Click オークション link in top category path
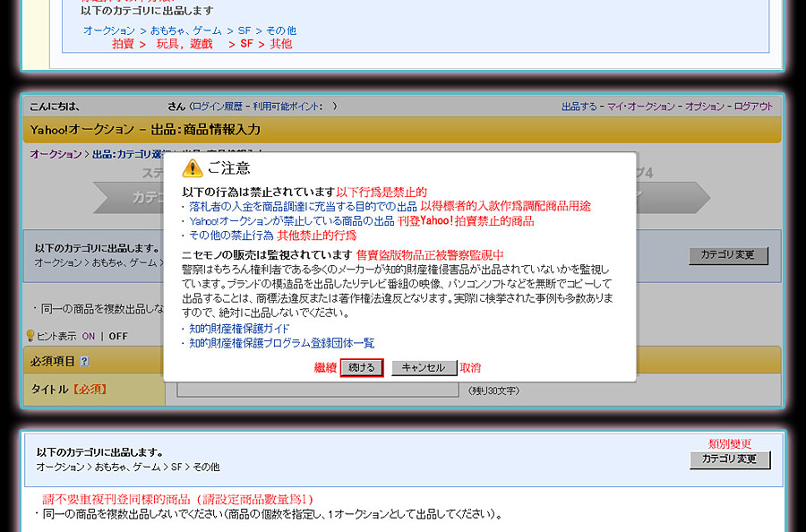The width and height of the screenshot is (806, 532). click(x=109, y=30)
